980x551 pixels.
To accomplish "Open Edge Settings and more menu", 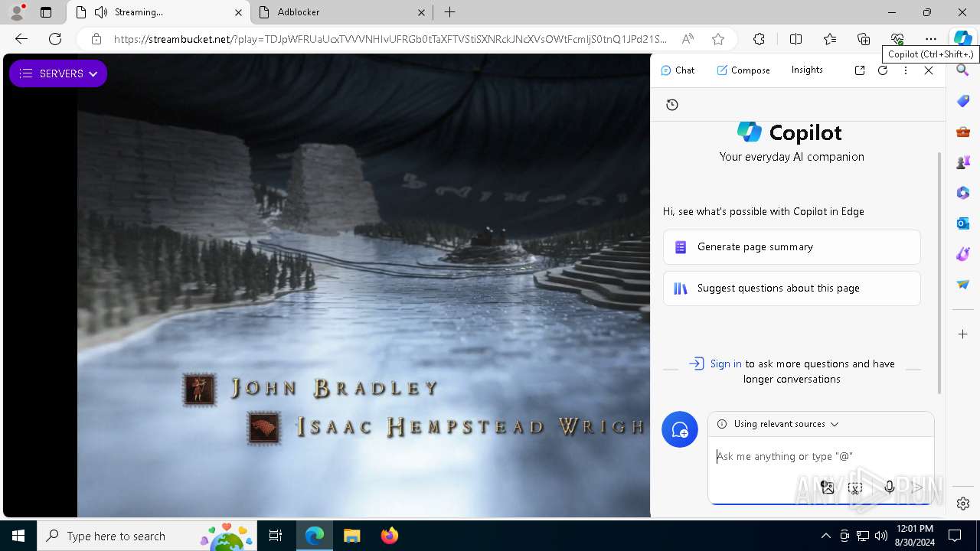I will 930,39.
